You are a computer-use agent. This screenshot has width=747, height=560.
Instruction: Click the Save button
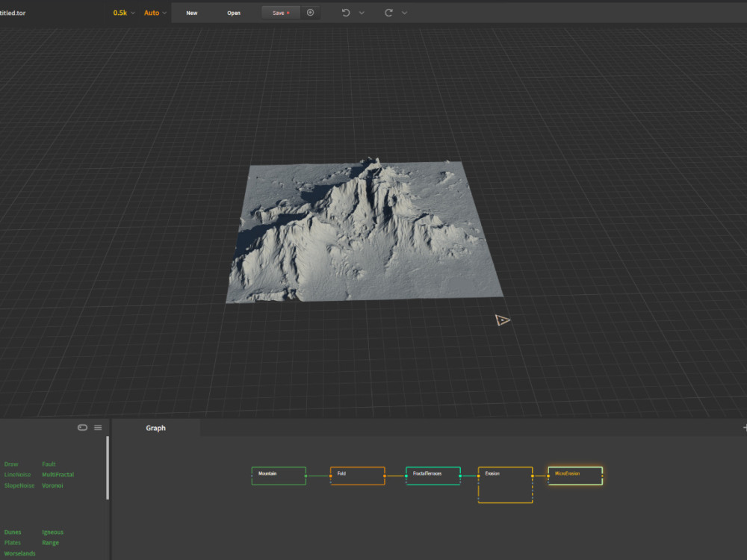coord(277,13)
